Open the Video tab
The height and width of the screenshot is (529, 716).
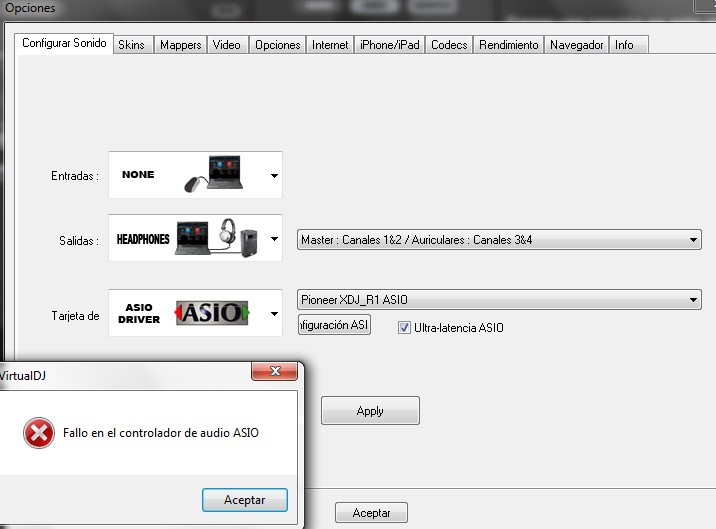pyautogui.click(x=227, y=45)
